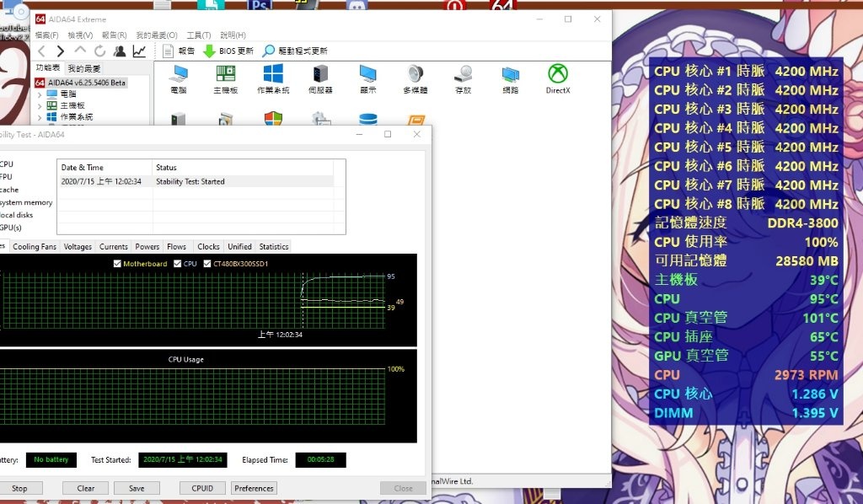Switch to the Currents tab
The height and width of the screenshot is (504, 863).
(114, 246)
